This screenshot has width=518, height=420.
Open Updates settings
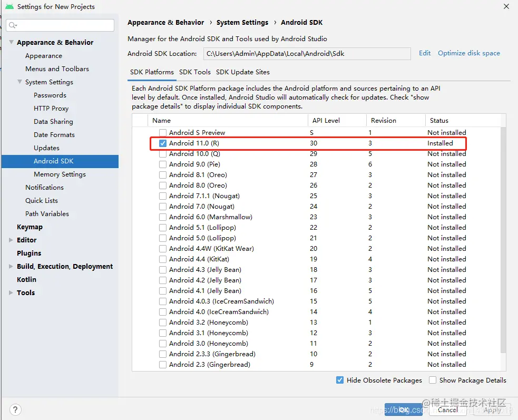pos(46,148)
